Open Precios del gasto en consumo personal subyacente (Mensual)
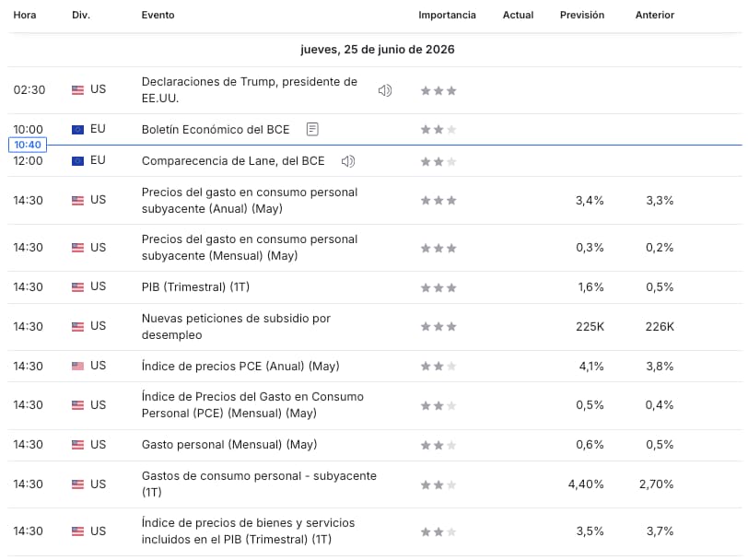This screenshot has height=560, width=748. pyautogui.click(x=250, y=248)
